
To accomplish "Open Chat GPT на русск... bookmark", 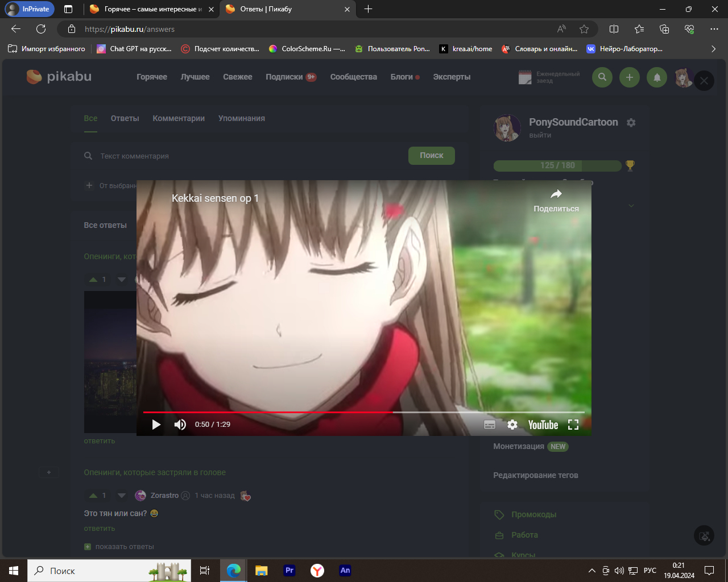I will pyautogui.click(x=134, y=49).
